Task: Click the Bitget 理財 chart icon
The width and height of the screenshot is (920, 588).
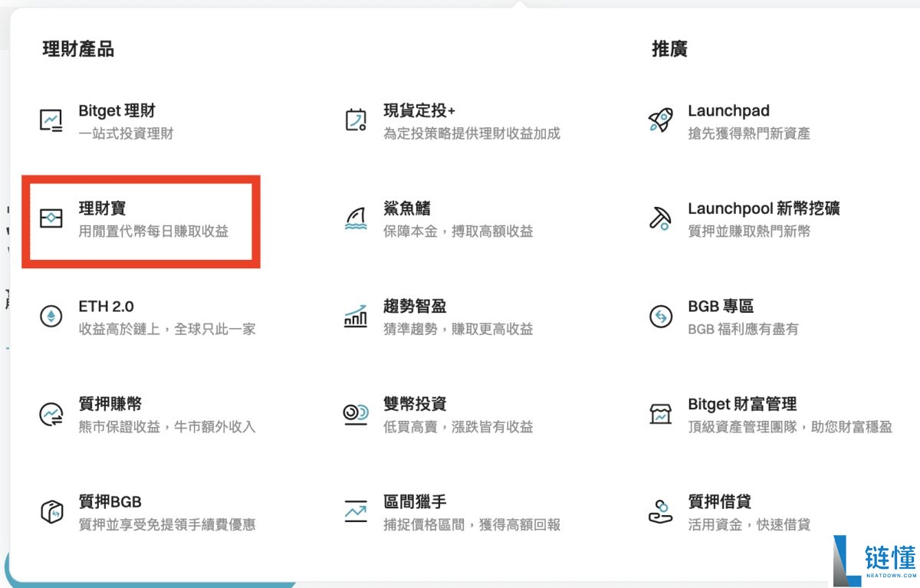Action: pos(51,120)
